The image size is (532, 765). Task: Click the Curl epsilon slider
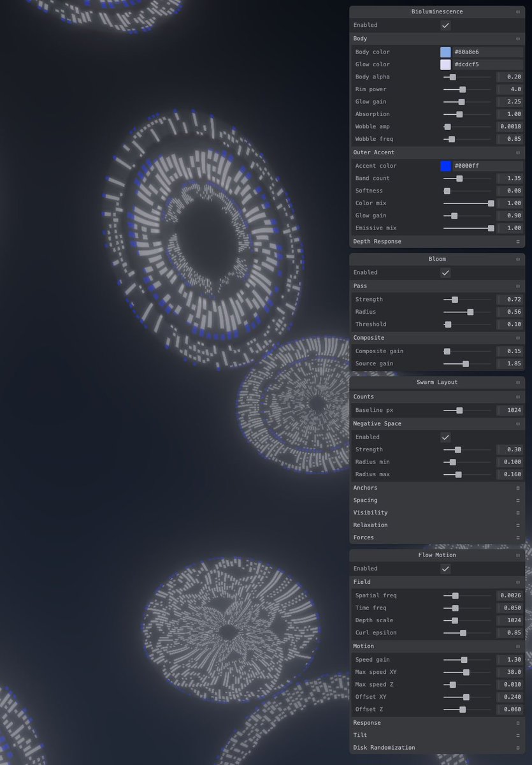tap(467, 633)
